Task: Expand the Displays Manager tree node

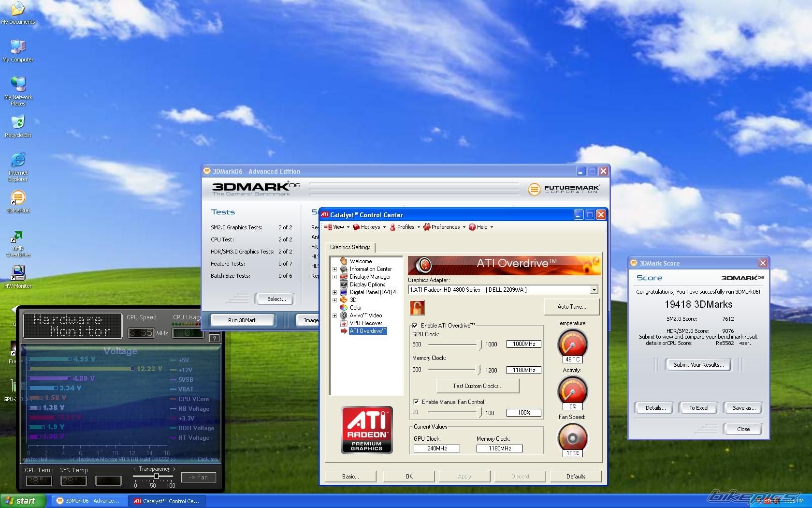Action: [334, 277]
